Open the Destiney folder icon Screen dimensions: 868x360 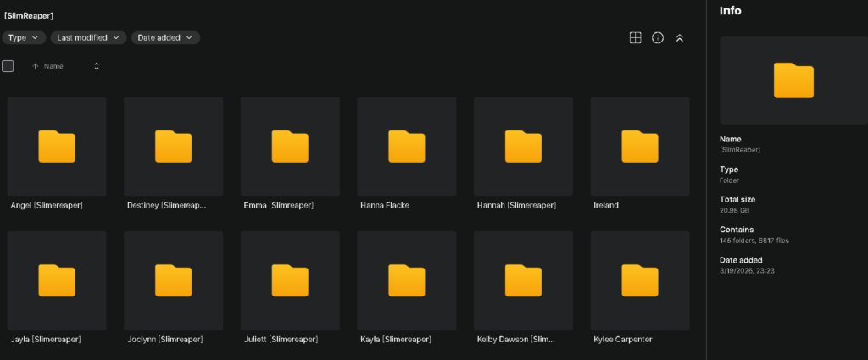pos(173,147)
